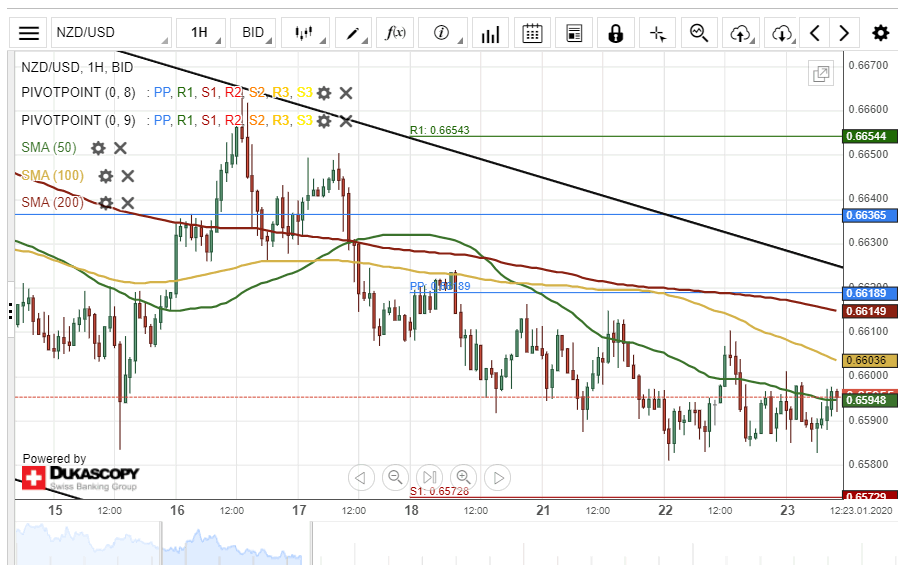Open the info dropdown
The image size is (910, 568).
coord(442,32)
